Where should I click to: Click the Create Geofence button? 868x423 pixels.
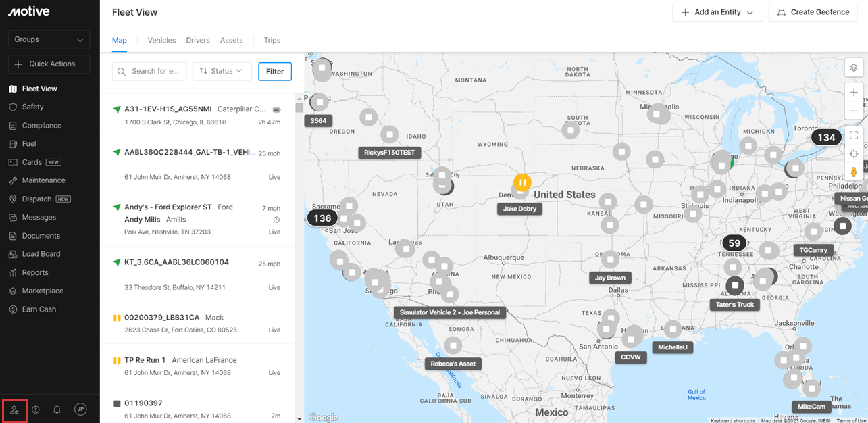[x=813, y=12]
